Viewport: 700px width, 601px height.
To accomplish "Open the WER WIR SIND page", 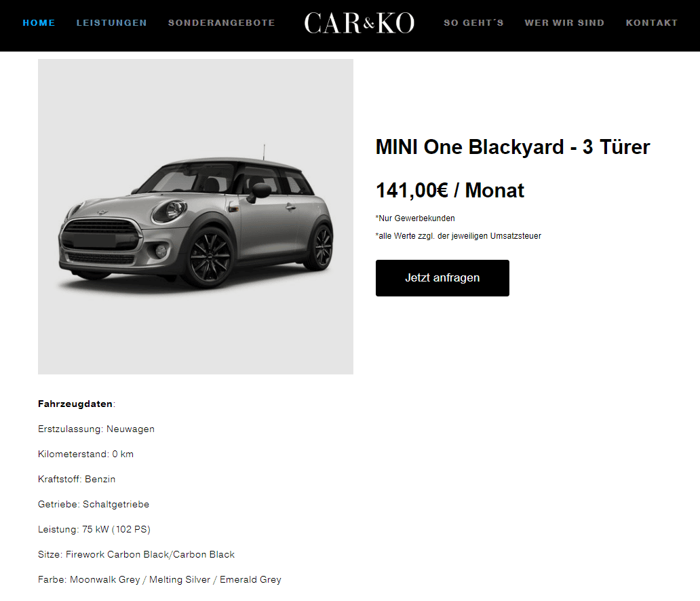I will tap(564, 23).
